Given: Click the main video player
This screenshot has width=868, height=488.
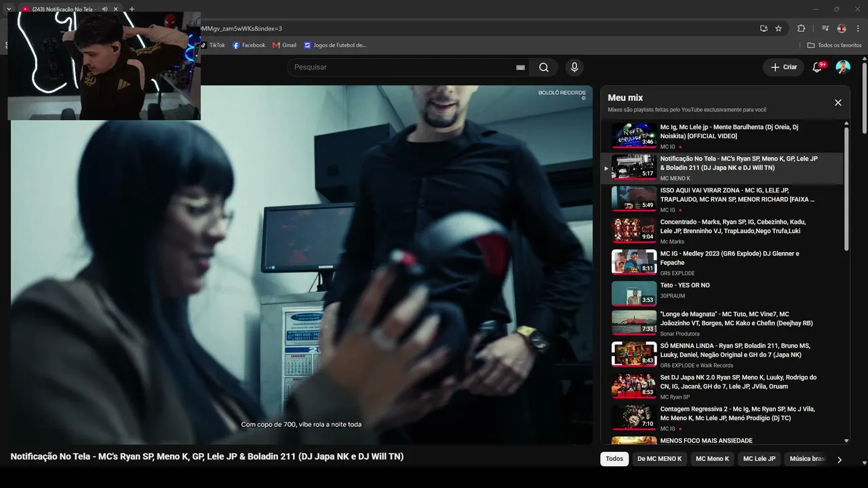Looking at the screenshot, I should click(x=302, y=265).
